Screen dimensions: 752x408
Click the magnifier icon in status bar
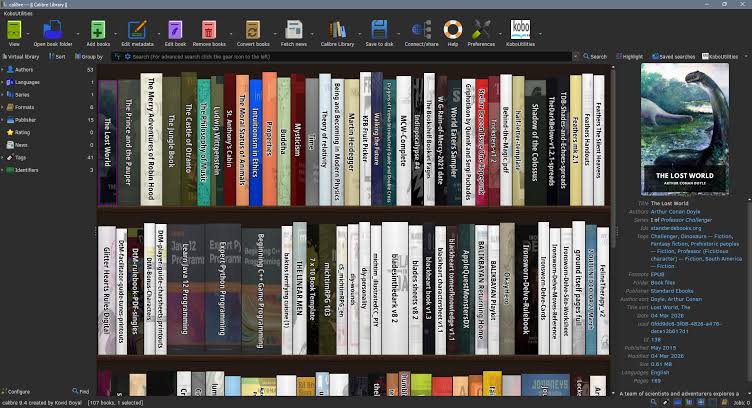pyautogui.click(x=654, y=403)
